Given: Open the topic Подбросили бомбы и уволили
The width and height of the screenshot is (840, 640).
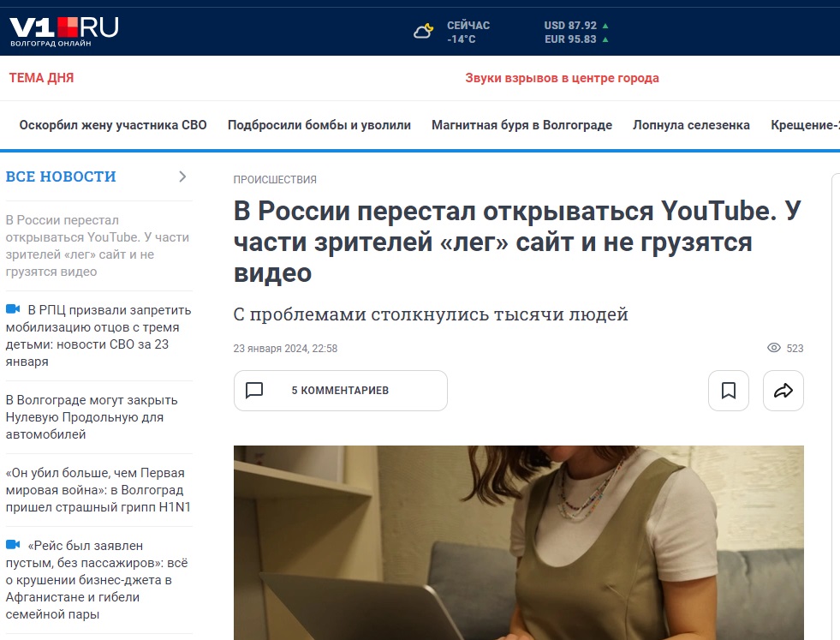Looking at the screenshot, I should click(319, 125).
